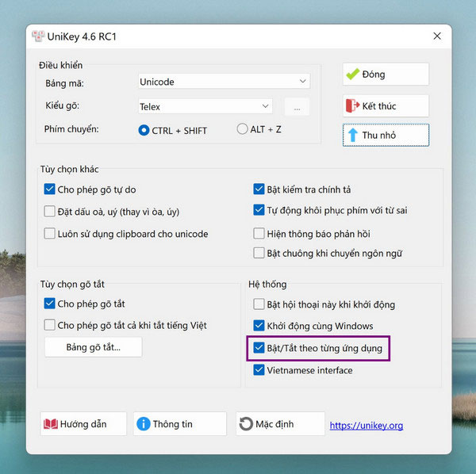Check Cho phép gõ tắt cả khi tắt tiếng Việt

point(49,325)
